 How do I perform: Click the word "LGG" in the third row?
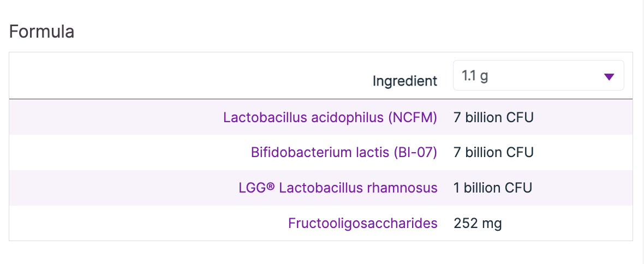pyautogui.click(x=252, y=188)
